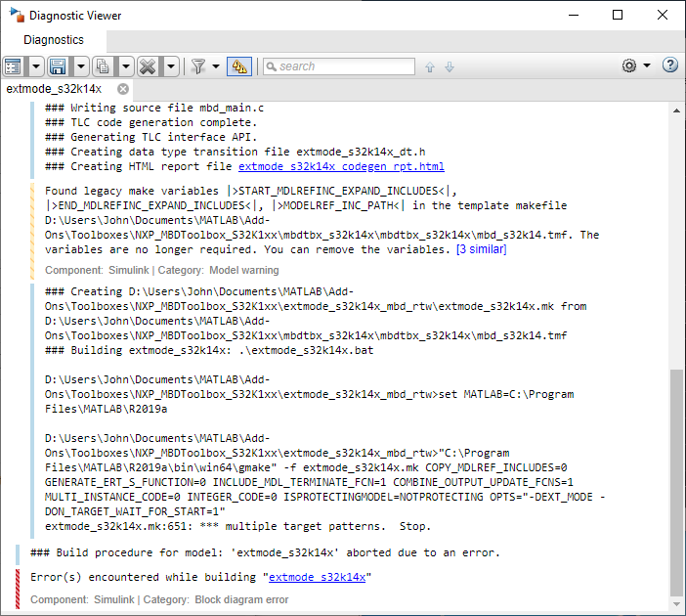
Task: Click the copy diagnostics icon
Action: click(x=103, y=66)
